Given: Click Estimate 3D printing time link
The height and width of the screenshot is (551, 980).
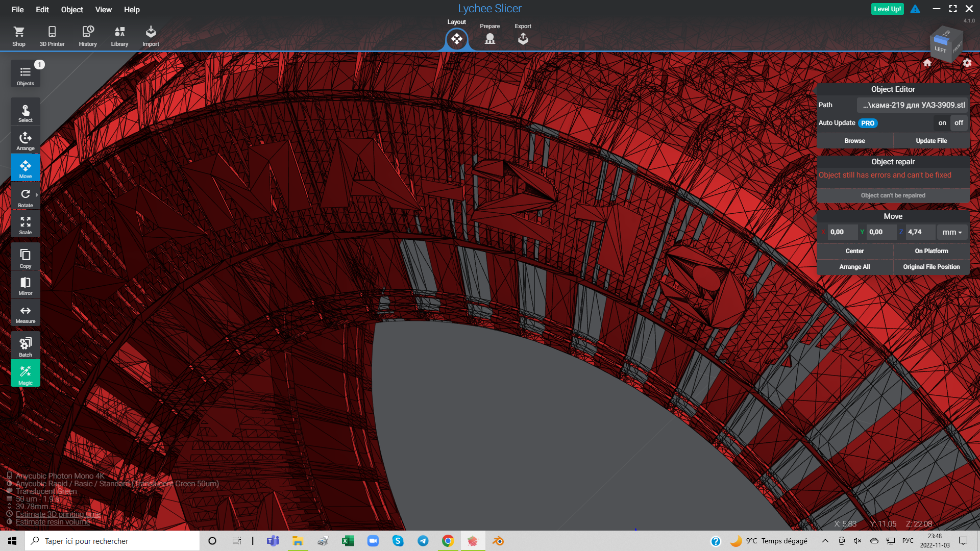Looking at the screenshot, I should [x=58, y=514].
